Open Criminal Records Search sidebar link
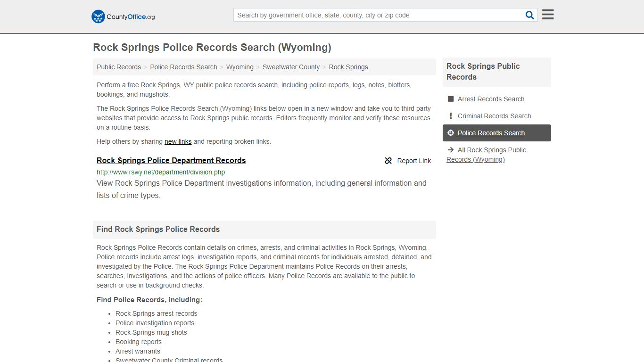This screenshot has width=644, height=362. click(494, 116)
